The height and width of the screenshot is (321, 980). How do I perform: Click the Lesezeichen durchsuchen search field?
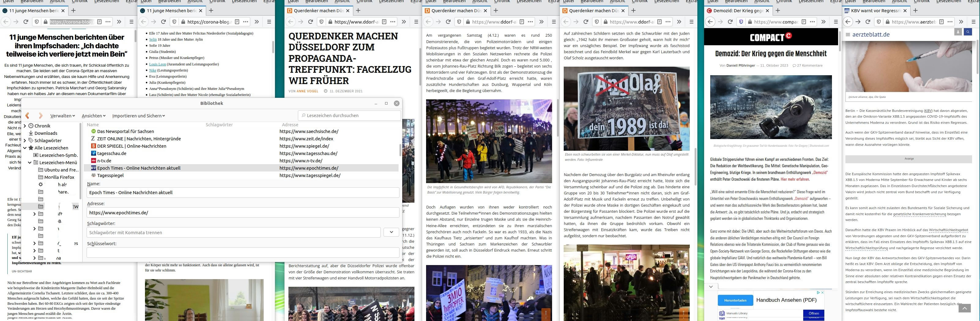349,115
